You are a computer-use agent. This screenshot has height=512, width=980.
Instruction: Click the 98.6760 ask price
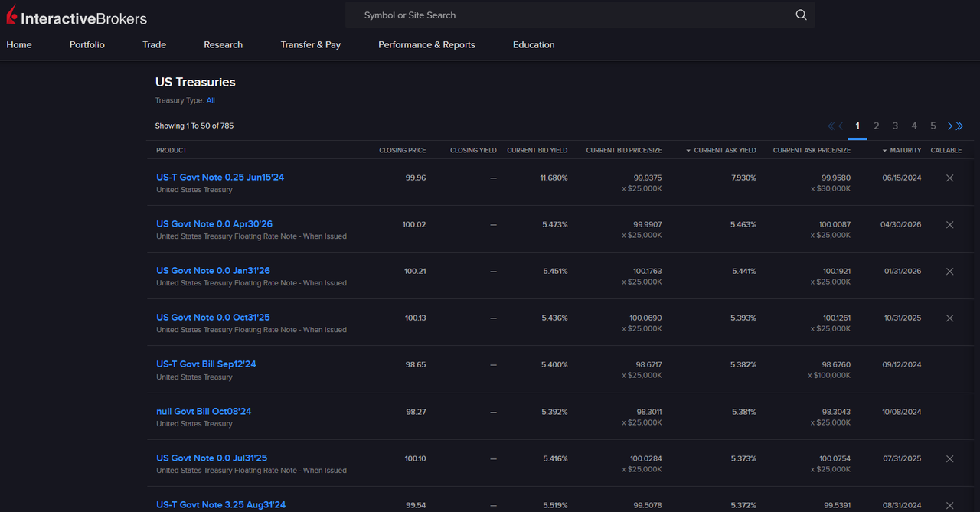(x=836, y=365)
